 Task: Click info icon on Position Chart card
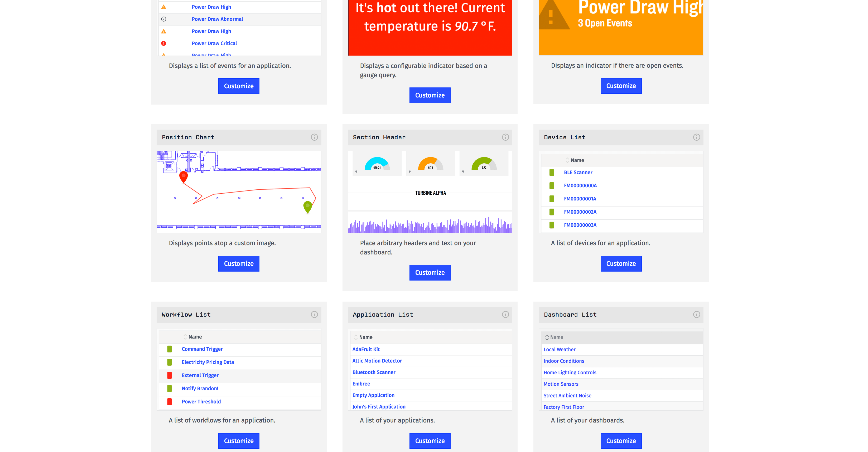[314, 137]
